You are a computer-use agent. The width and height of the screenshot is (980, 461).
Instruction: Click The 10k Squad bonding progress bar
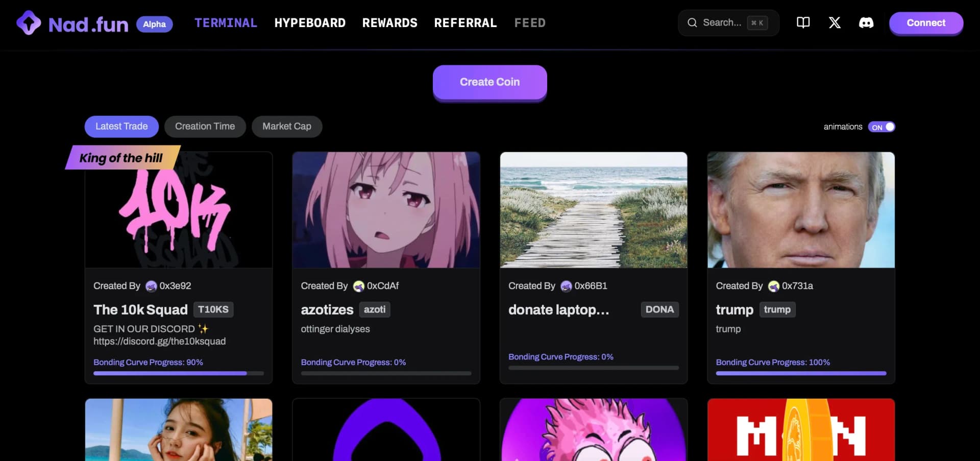178,373
